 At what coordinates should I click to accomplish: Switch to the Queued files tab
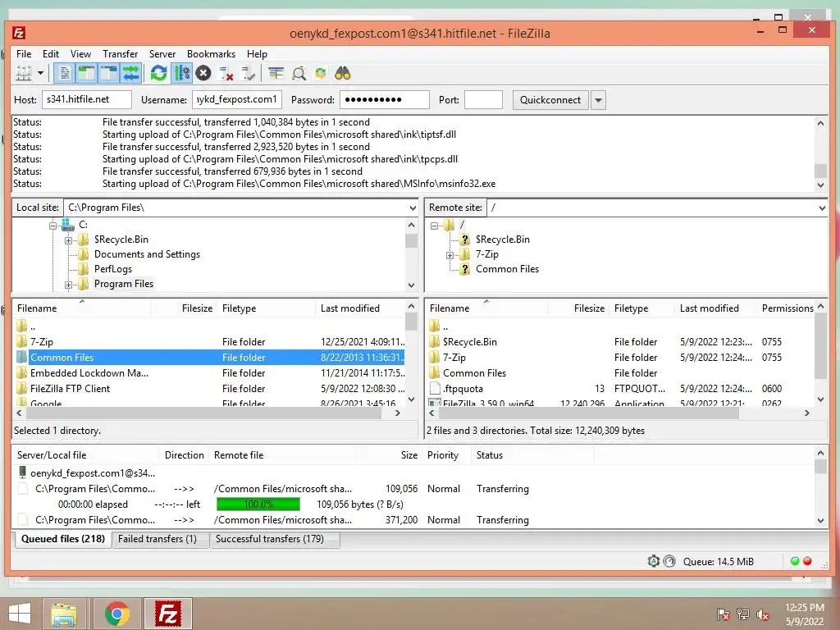62,539
